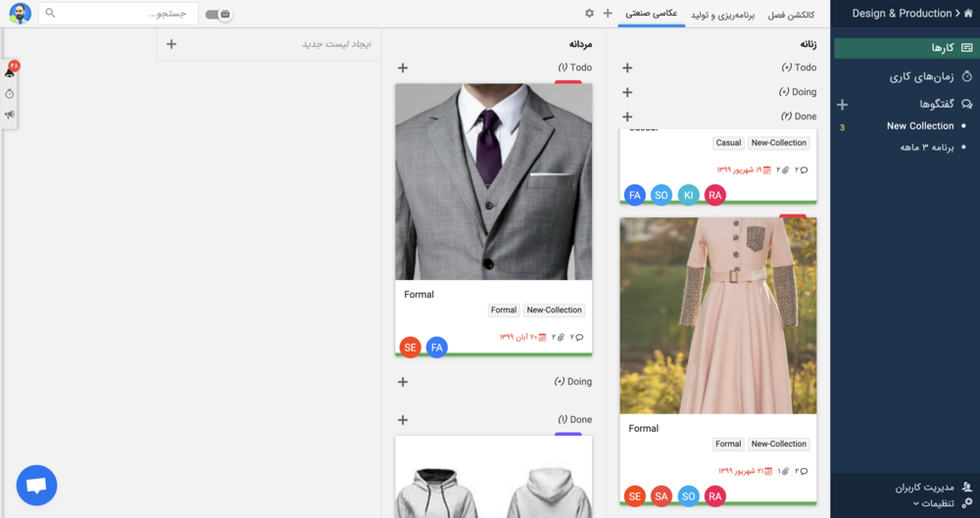The image size is (980, 518).
Task: Collapse the زنانه Doing section
Action: pyautogui.click(x=797, y=92)
